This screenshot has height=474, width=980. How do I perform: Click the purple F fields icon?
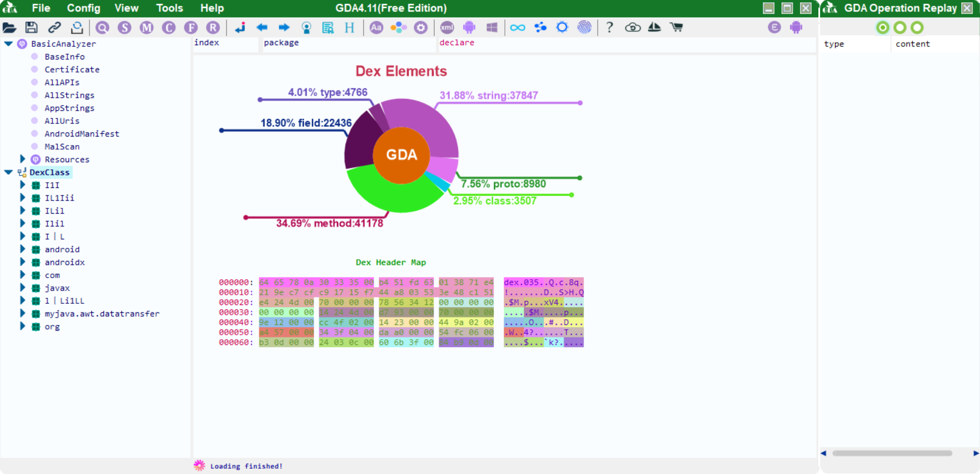click(191, 27)
